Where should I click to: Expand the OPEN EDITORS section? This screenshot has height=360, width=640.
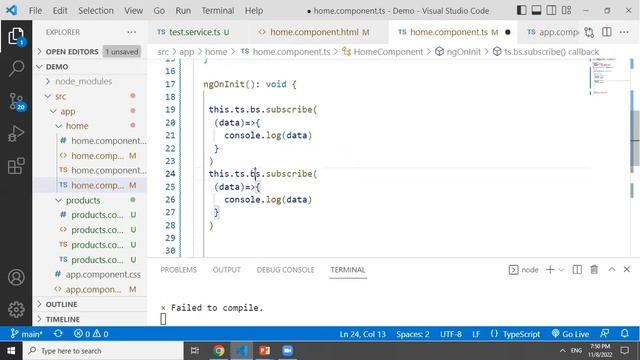(90, 51)
